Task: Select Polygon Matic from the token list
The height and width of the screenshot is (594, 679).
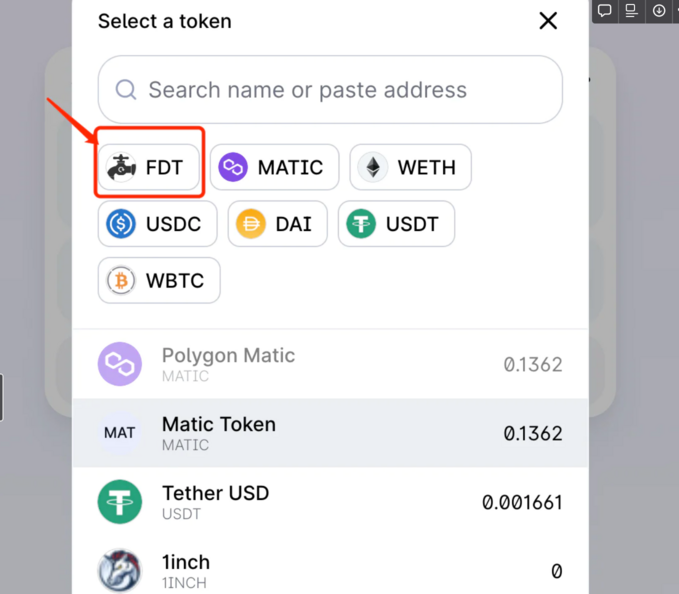Action: (x=330, y=364)
